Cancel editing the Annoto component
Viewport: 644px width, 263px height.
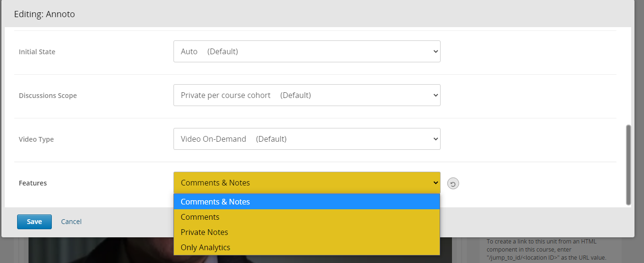click(x=71, y=222)
